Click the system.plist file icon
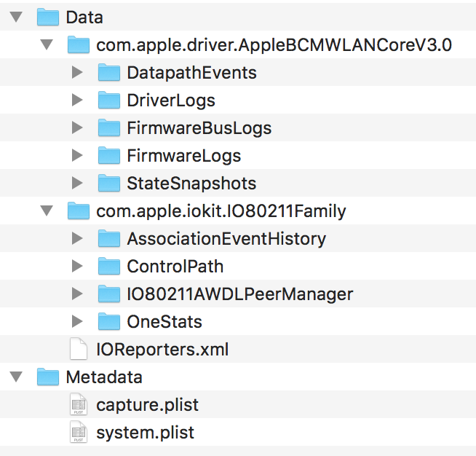The width and height of the screenshot is (476, 456). (x=78, y=433)
